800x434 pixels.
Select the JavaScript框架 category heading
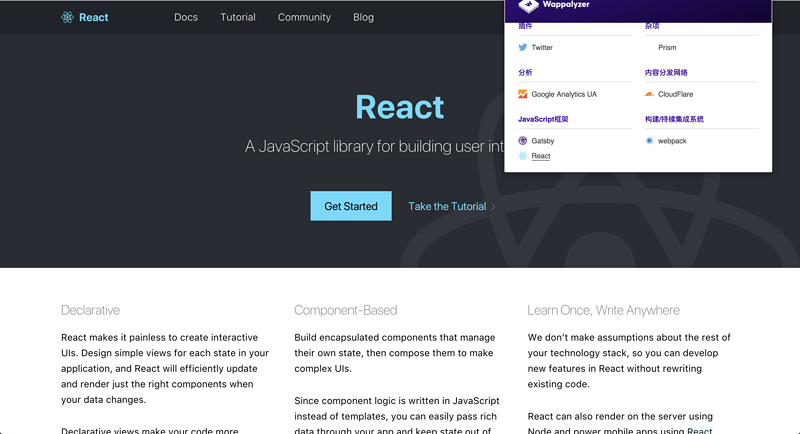pyautogui.click(x=543, y=119)
